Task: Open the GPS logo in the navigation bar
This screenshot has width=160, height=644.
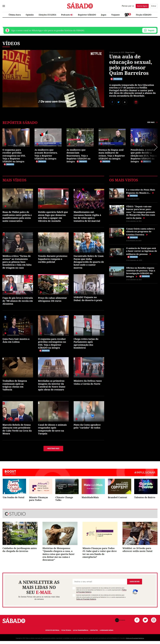Action: [x=128, y=14]
